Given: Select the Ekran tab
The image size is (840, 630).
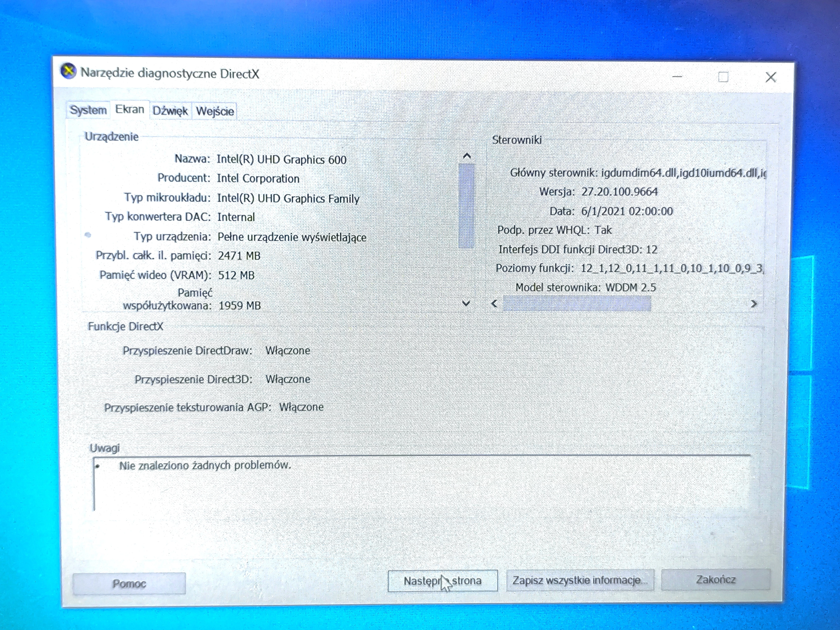Looking at the screenshot, I should point(129,109).
